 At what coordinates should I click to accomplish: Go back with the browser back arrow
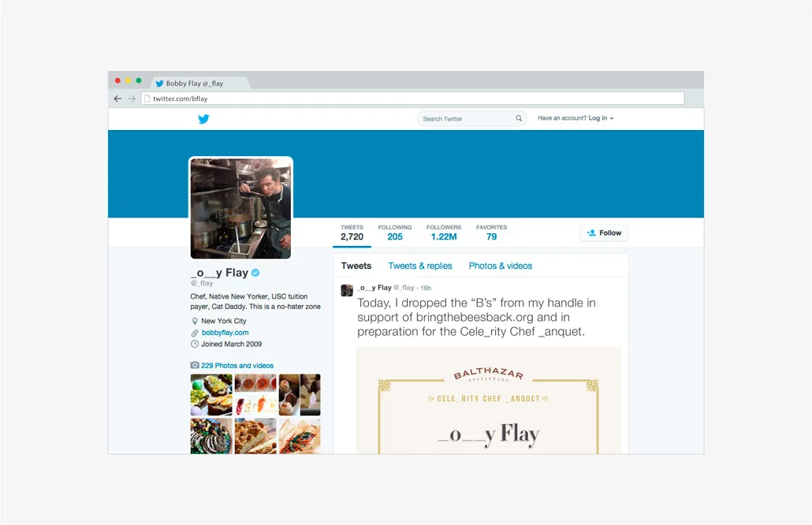tap(117, 99)
